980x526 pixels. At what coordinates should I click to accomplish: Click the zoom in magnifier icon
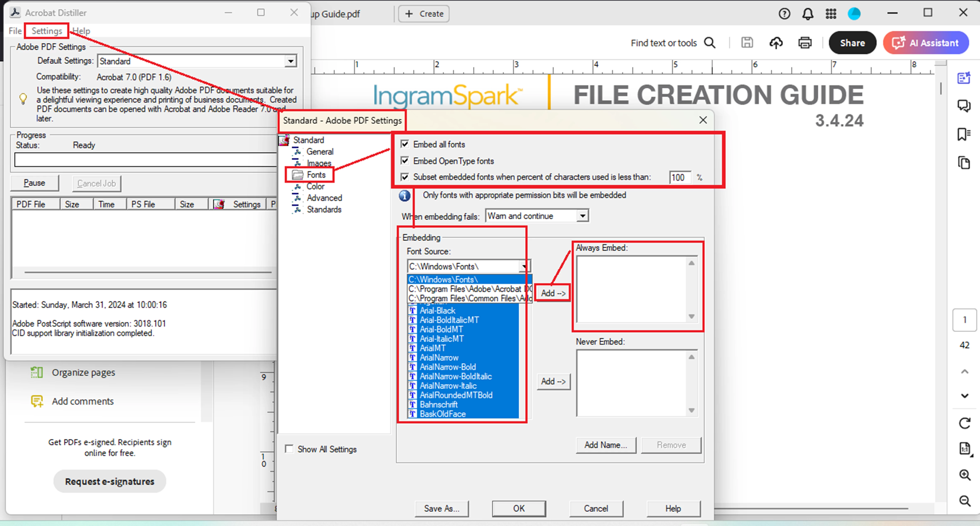[965, 475]
